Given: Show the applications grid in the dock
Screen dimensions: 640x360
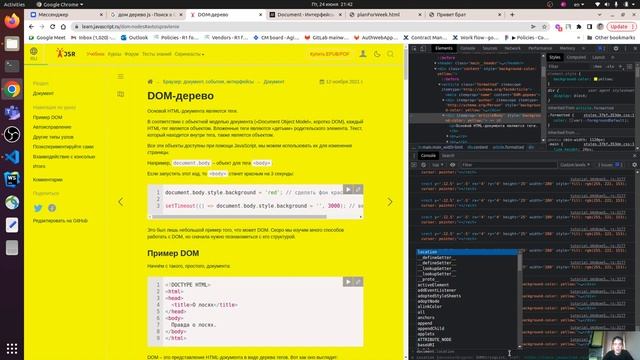Looking at the screenshot, I should [12, 349].
